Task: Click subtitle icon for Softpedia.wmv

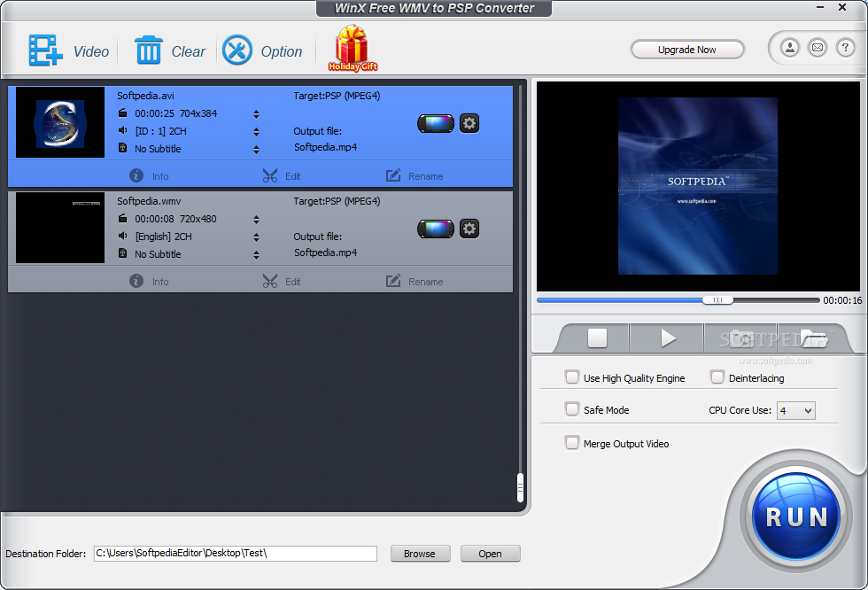Action: [123, 253]
